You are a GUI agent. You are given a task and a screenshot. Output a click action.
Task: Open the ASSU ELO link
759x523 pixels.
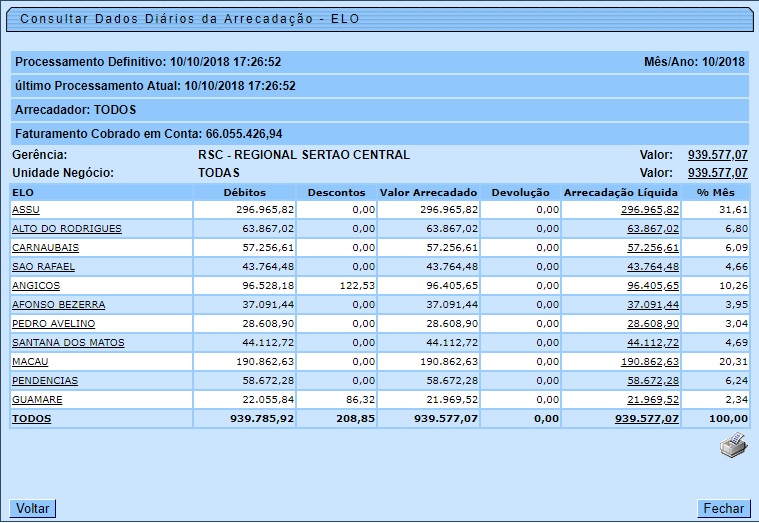point(25,210)
